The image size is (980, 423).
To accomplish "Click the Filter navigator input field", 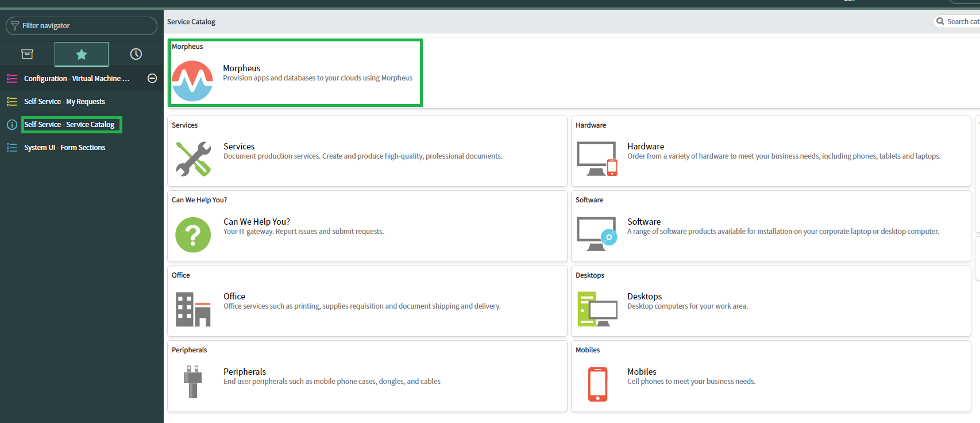I will pos(82,25).
